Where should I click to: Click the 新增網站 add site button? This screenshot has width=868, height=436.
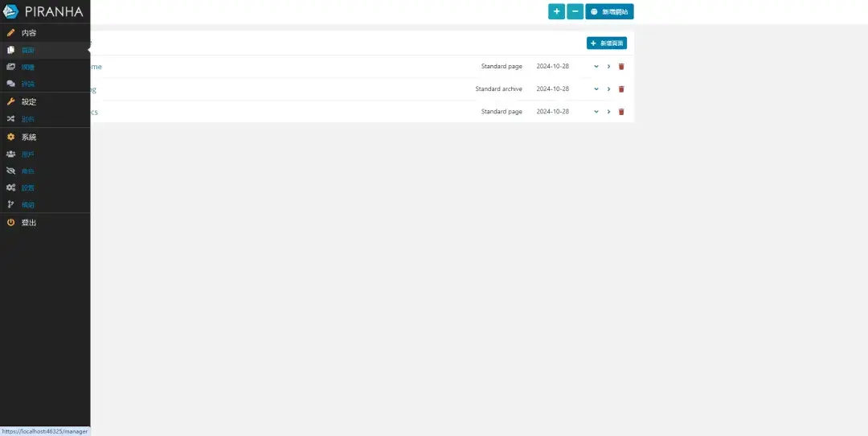coord(609,11)
